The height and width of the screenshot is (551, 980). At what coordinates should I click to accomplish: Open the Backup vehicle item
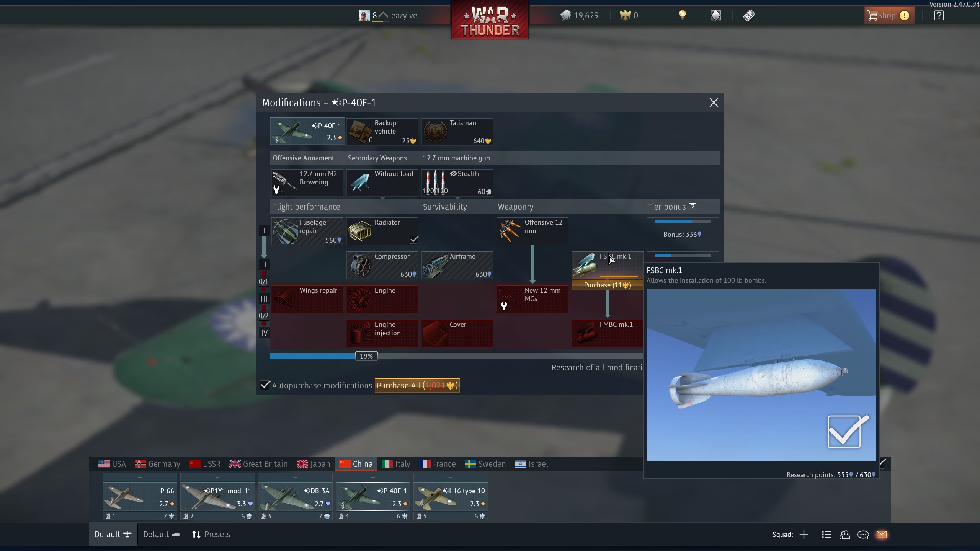click(x=382, y=132)
